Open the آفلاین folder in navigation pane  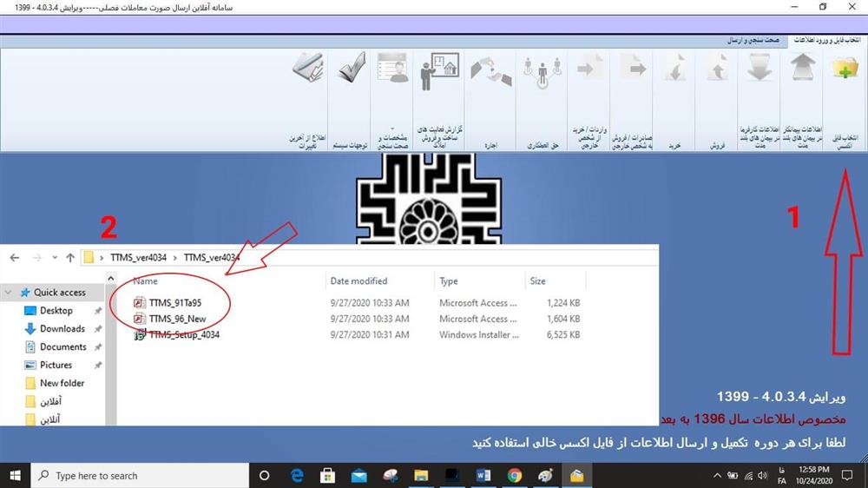tap(50, 401)
